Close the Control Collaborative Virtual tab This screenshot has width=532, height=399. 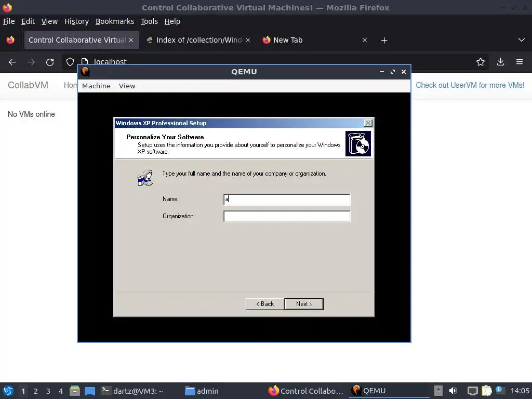[x=131, y=40]
